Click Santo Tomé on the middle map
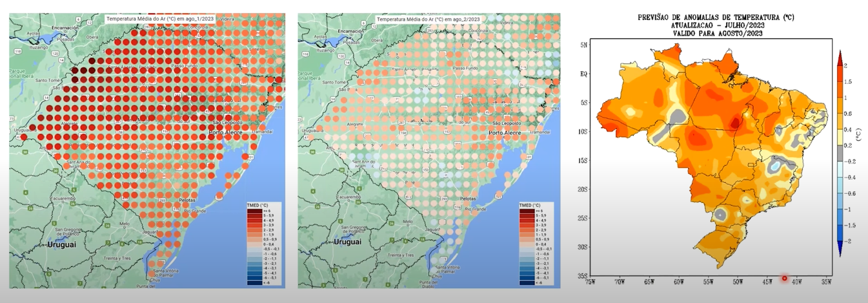 (x=333, y=82)
